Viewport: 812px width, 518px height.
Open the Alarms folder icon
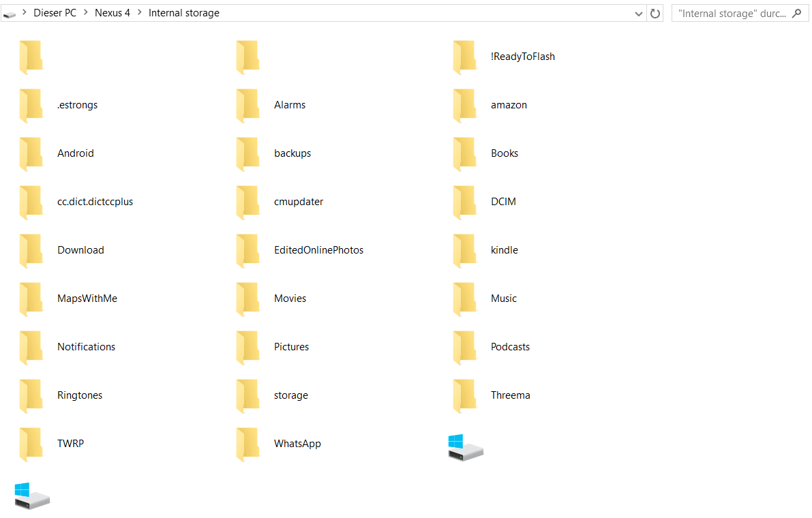pyautogui.click(x=248, y=106)
